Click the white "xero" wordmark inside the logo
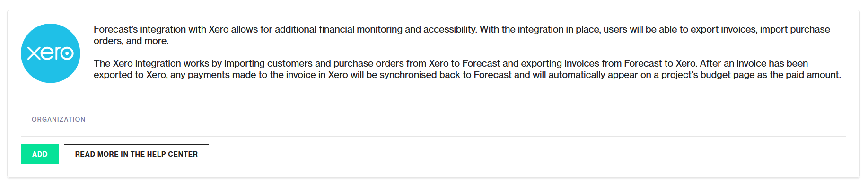This screenshot has height=183, width=868. coord(51,53)
